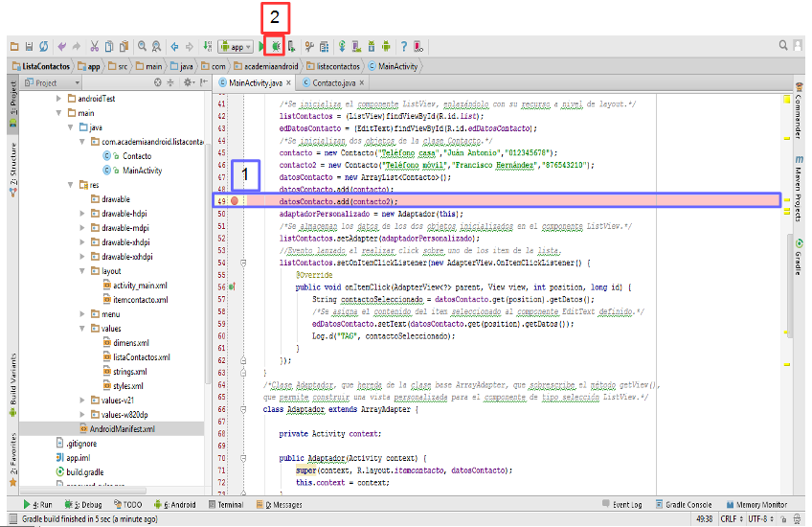Click the Save All toolbar icon
Viewport: 812px width, 527px height.
pyautogui.click(x=29, y=47)
